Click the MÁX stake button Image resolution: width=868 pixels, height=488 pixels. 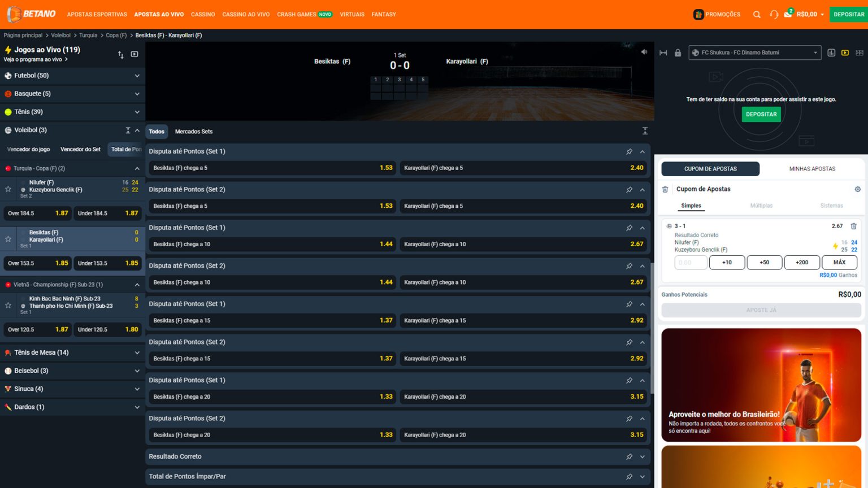pos(839,262)
